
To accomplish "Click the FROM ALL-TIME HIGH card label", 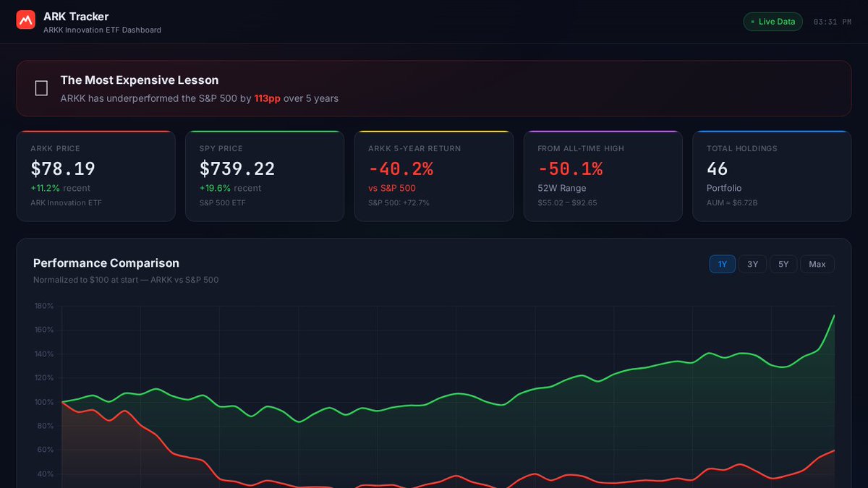I will pos(581,149).
